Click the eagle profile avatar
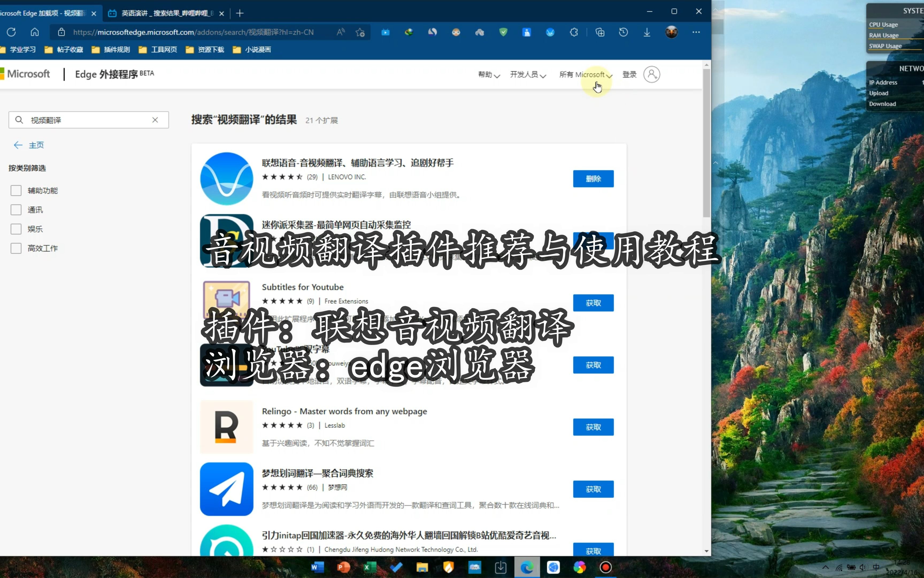The height and width of the screenshot is (578, 924). pos(672,32)
